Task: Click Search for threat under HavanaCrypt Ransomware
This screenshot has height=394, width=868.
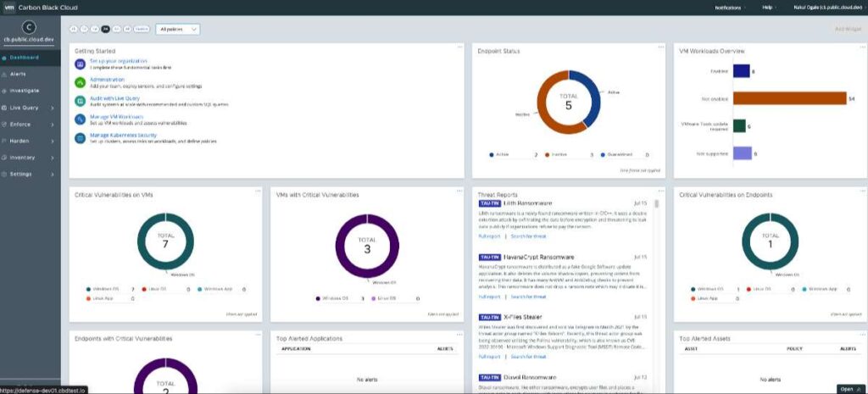Action: (x=528, y=297)
